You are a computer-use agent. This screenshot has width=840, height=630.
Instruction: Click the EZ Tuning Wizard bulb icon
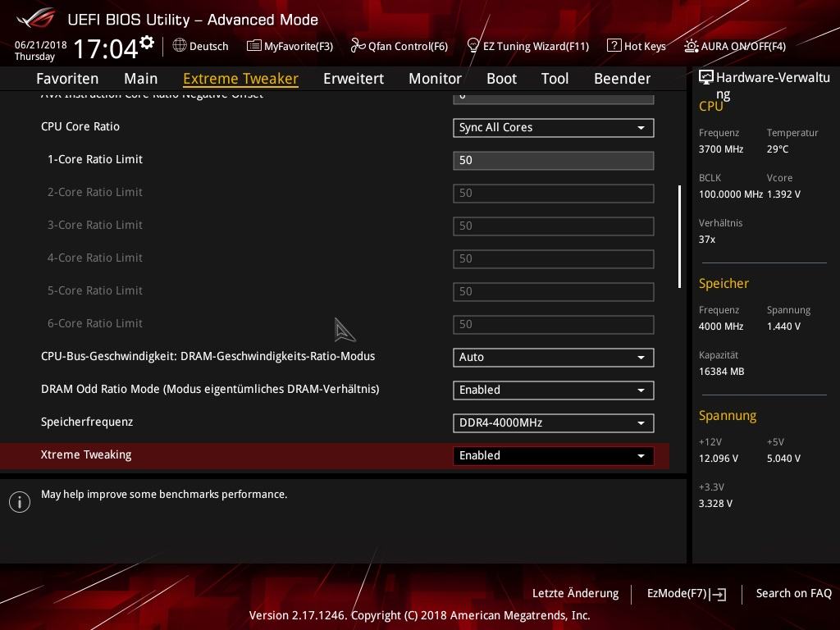point(473,46)
